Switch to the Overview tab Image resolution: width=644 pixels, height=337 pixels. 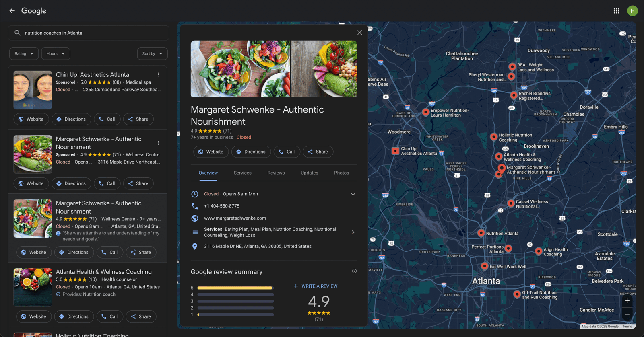(208, 173)
